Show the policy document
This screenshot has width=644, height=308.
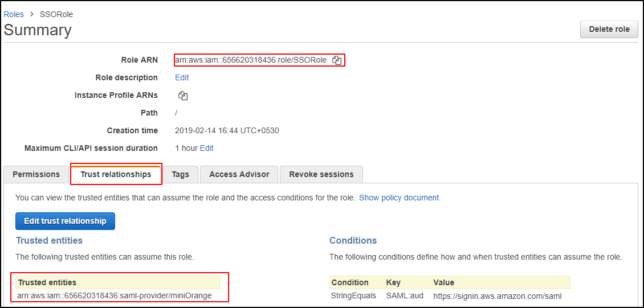click(399, 198)
